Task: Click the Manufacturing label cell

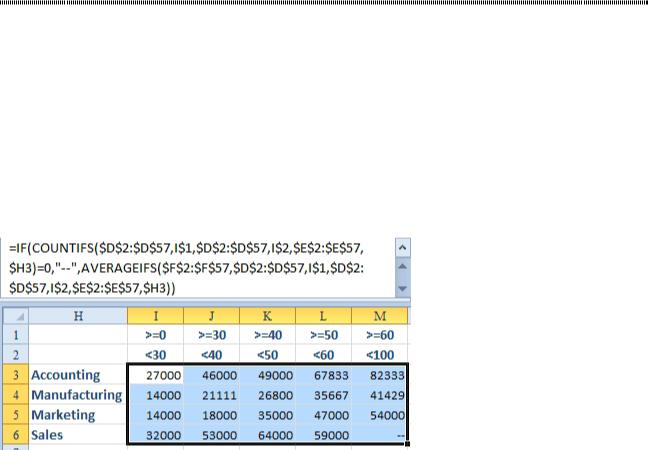Action: point(78,395)
